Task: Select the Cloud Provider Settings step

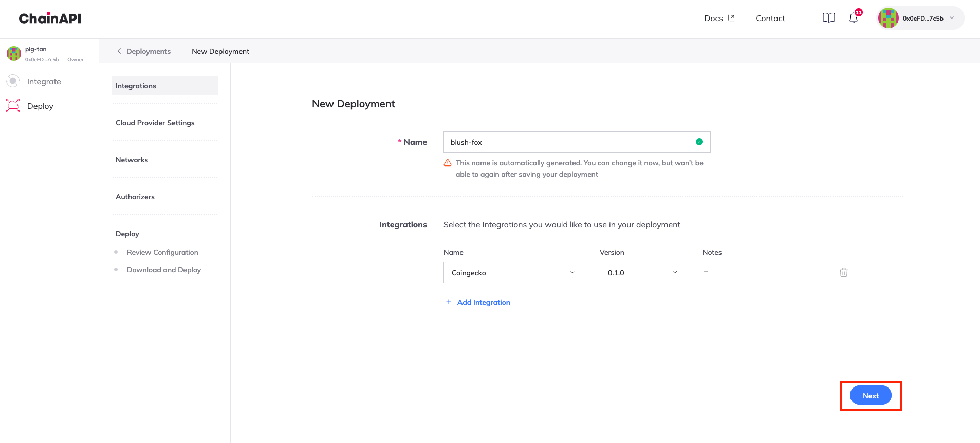Action: 155,123
